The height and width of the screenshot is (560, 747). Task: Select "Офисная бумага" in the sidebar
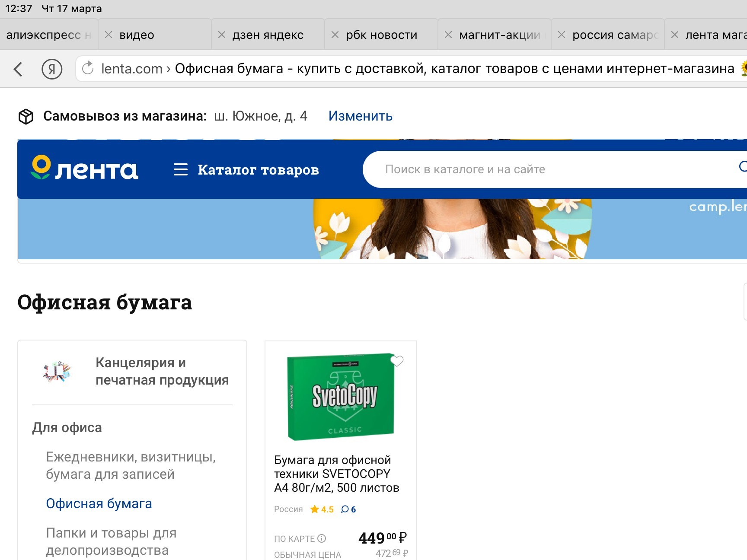tap(99, 503)
